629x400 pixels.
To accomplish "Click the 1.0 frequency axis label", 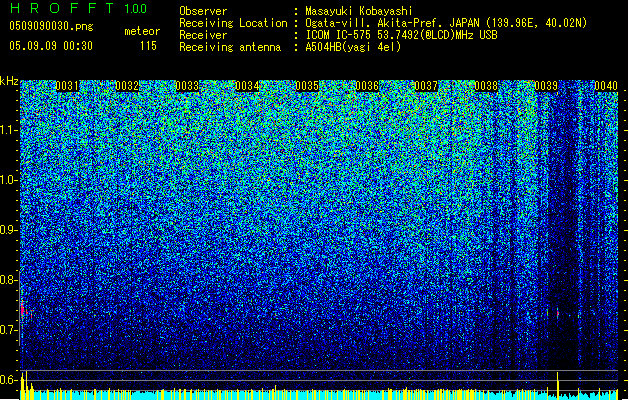I will [9, 181].
